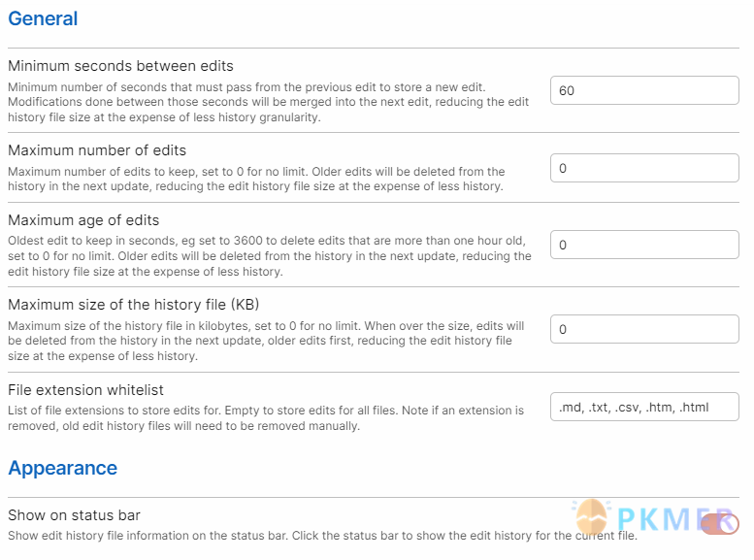Click the PKMER watermark logo icon
The image size is (754, 560).
[592, 517]
